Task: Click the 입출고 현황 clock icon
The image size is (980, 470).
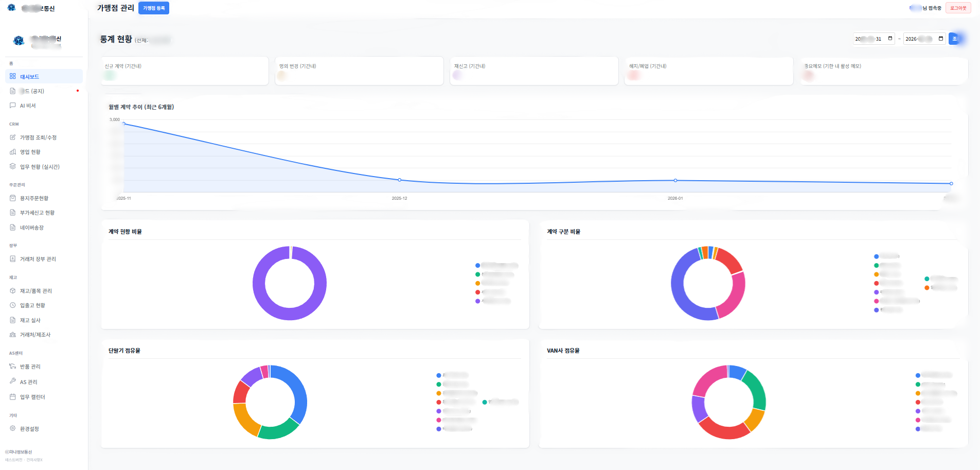Action: coord(13,305)
